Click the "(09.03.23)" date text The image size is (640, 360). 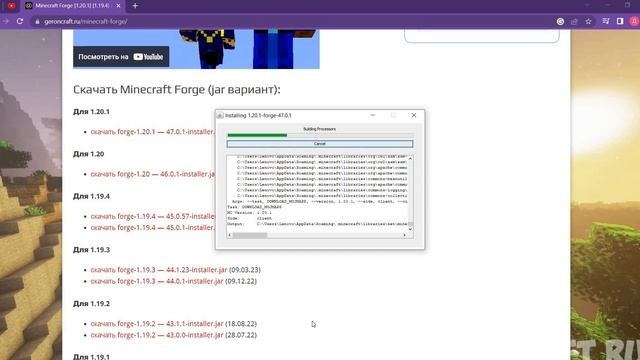coord(244,270)
